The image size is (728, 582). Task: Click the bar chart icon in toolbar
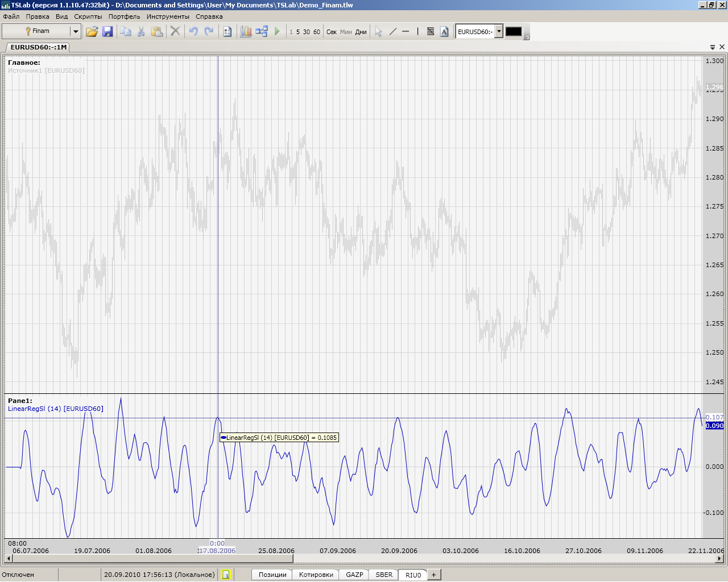tap(246, 32)
